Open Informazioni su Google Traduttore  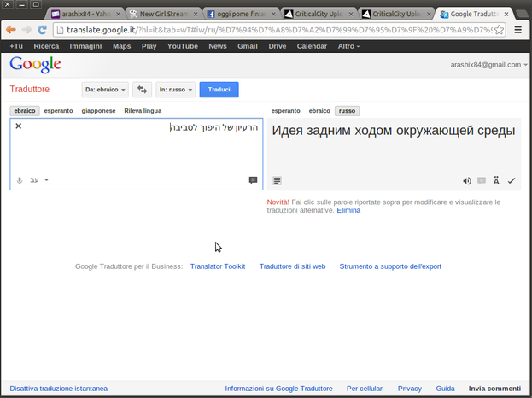point(278,389)
